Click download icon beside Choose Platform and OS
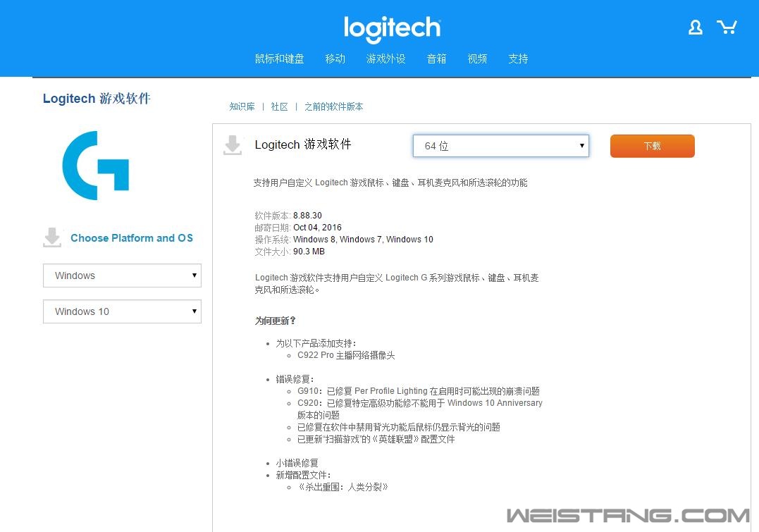Screen dimensions: 759x532 (x=52, y=237)
